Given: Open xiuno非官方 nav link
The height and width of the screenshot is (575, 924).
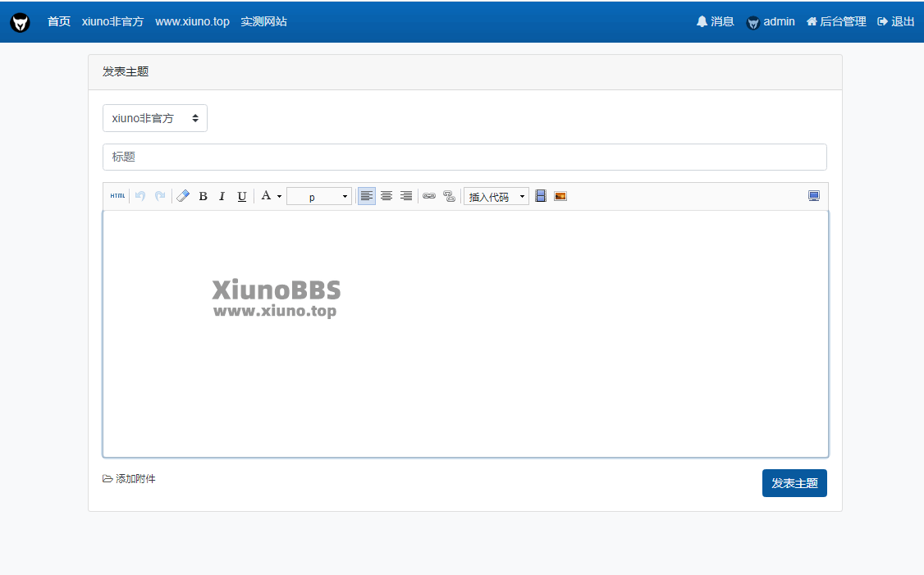Looking at the screenshot, I should 112,22.
